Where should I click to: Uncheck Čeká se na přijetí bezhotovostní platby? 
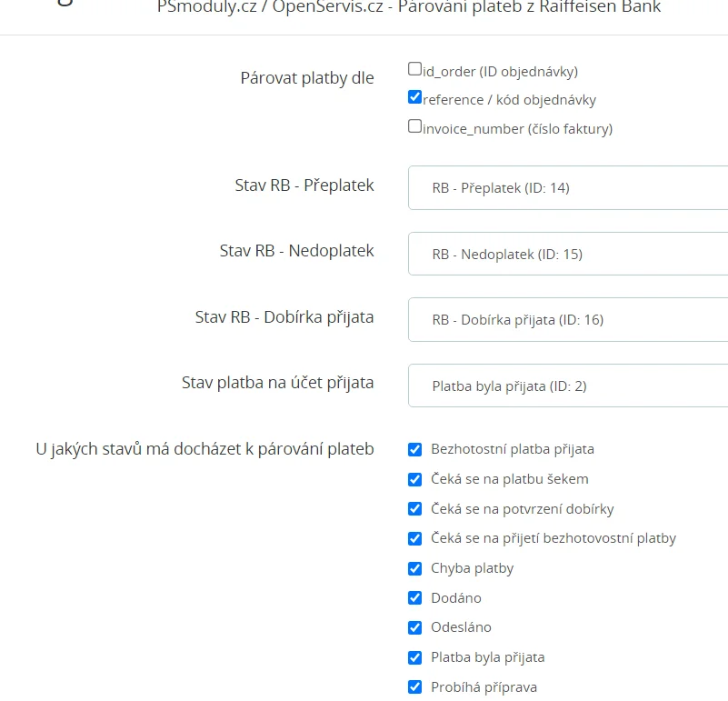(415, 538)
